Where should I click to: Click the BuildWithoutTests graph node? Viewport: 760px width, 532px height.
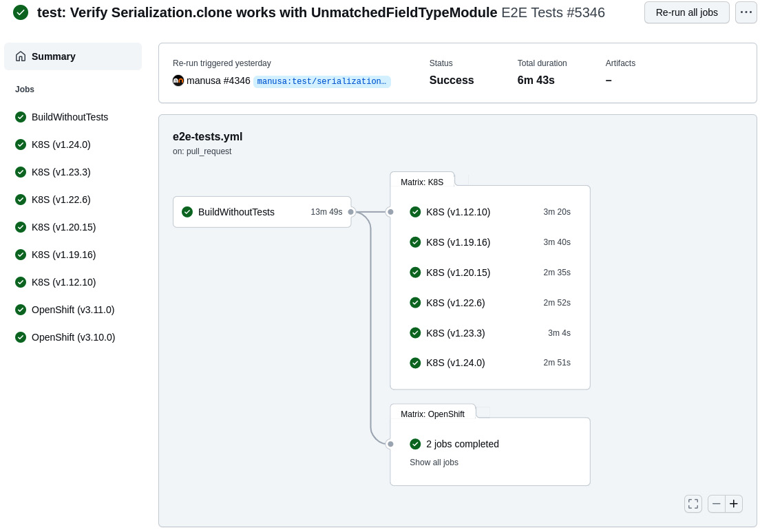pyautogui.click(x=262, y=212)
